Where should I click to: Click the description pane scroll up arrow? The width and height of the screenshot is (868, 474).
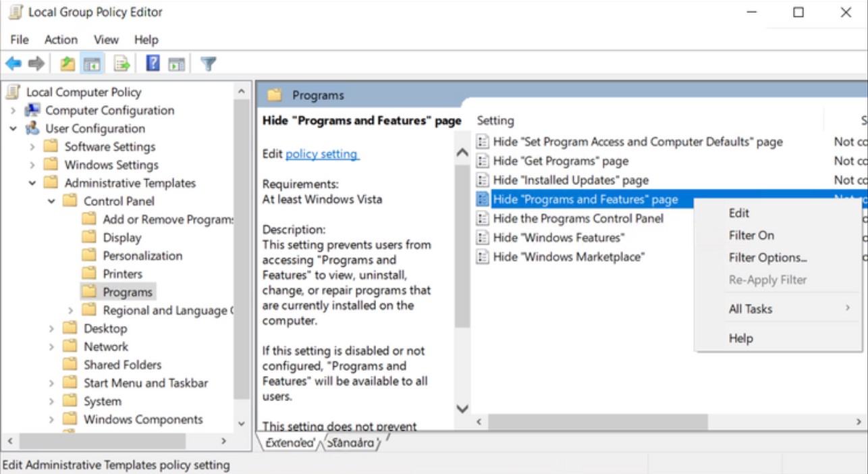point(462,153)
